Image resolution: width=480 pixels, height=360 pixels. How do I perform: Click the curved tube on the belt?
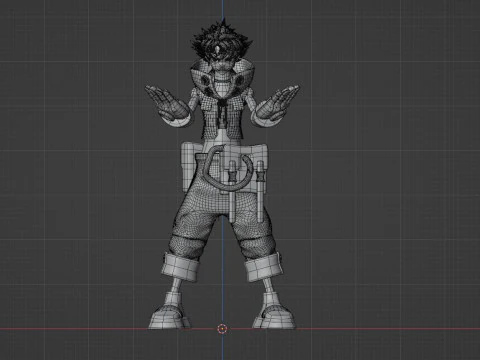[227, 168]
